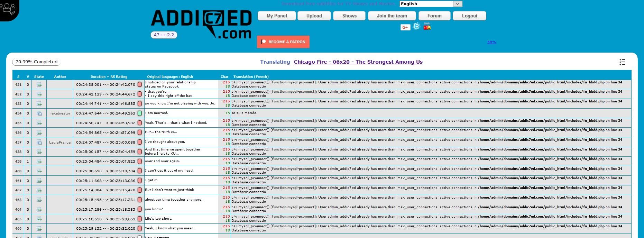Click the red icon beside Twitter
The width and height of the screenshot is (644, 238).
point(427,26)
